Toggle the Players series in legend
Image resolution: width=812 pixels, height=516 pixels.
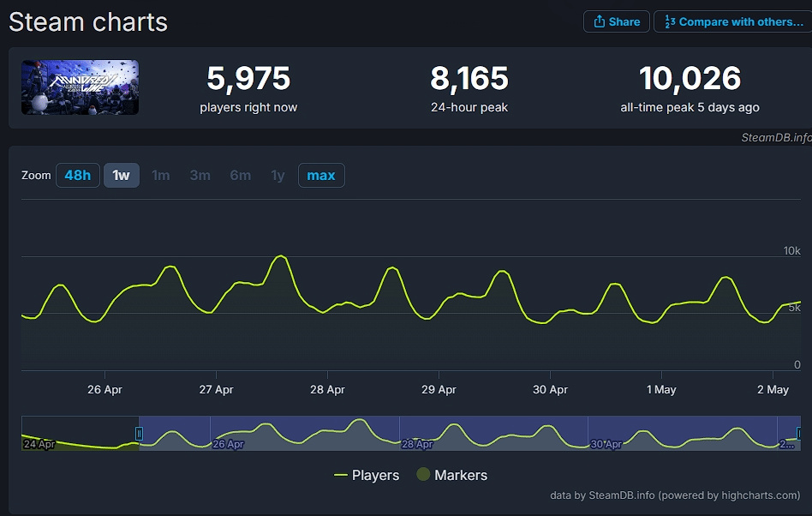[367, 475]
